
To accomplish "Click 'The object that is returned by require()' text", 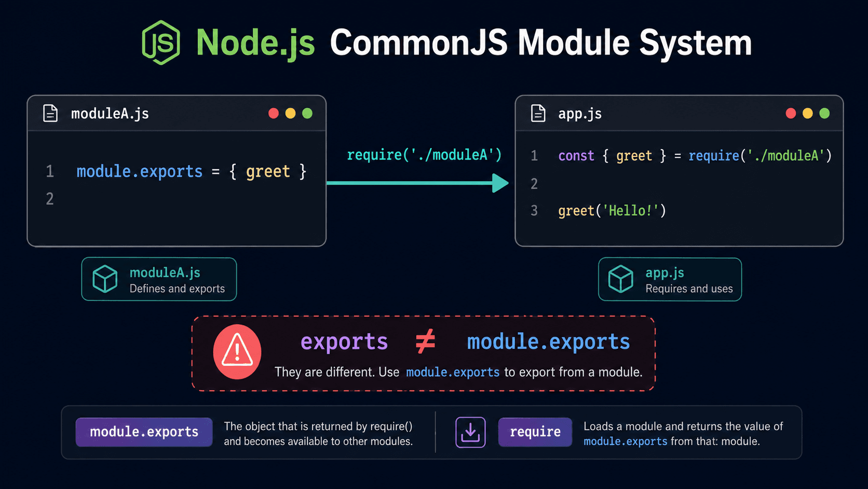I will click(318, 426).
